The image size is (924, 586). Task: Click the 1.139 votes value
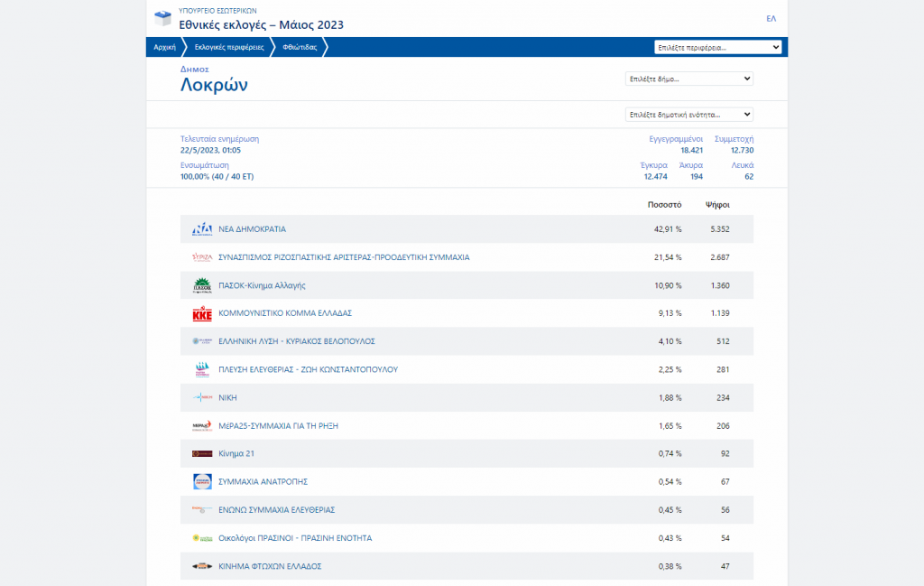[719, 313]
